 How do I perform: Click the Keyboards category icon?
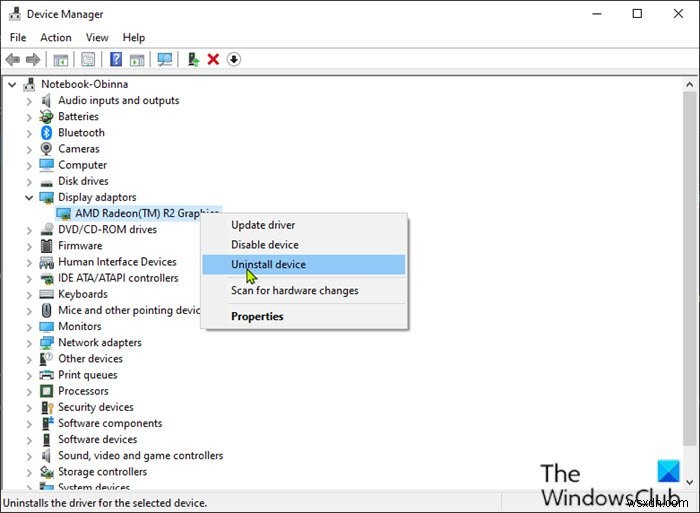pos(46,294)
